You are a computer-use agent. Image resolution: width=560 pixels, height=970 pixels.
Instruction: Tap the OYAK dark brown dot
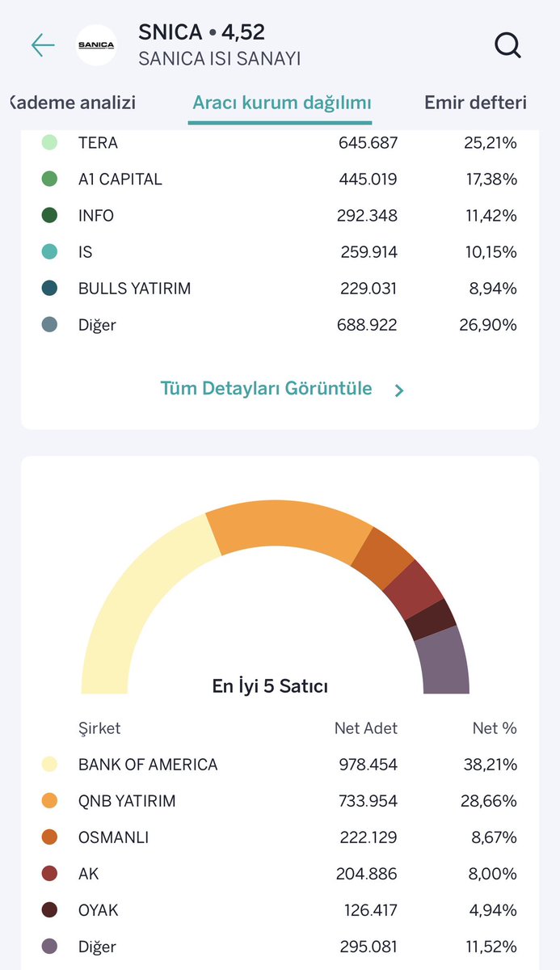[x=49, y=910]
